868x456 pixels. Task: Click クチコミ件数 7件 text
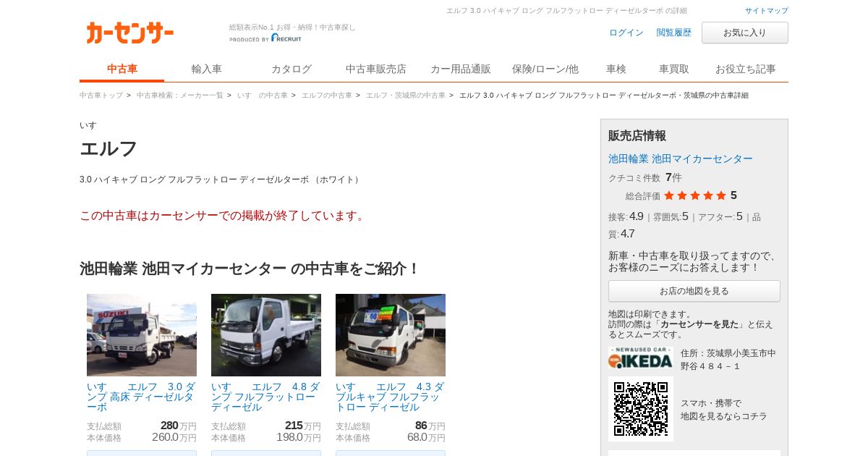[x=645, y=177]
